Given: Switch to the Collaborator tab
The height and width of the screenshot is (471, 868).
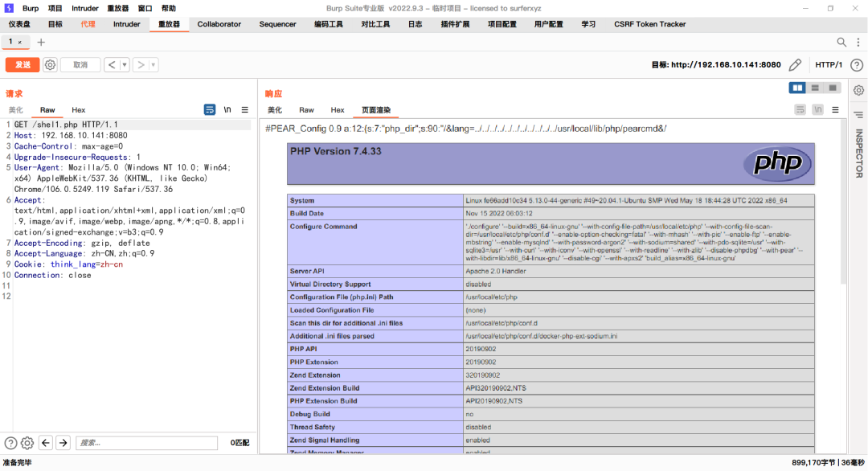Looking at the screenshot, I should 219,24.
